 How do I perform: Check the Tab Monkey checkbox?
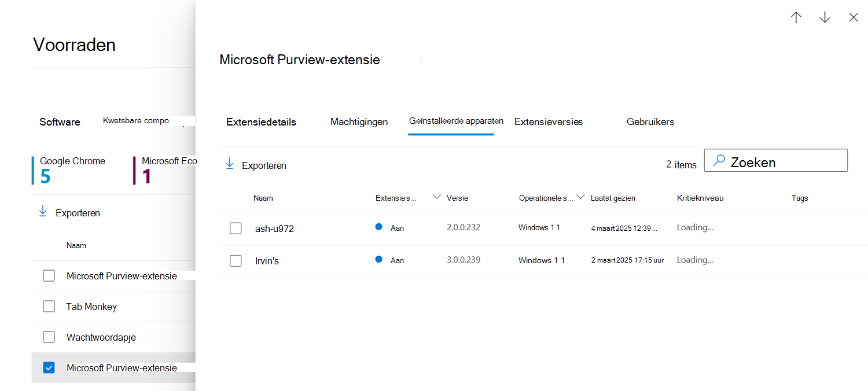pyautogui.click(x=49, y=307)
